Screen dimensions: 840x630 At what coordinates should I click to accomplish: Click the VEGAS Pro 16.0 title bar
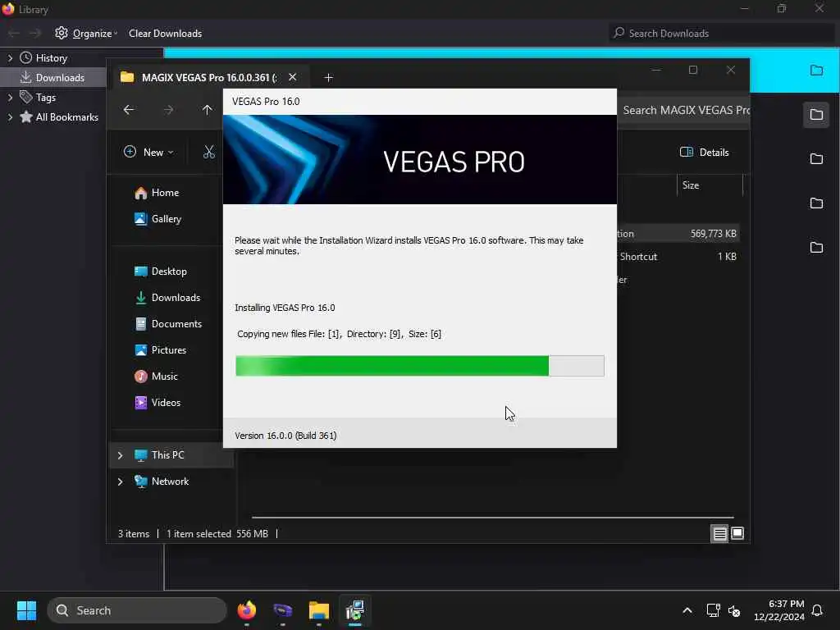(419, 102)
